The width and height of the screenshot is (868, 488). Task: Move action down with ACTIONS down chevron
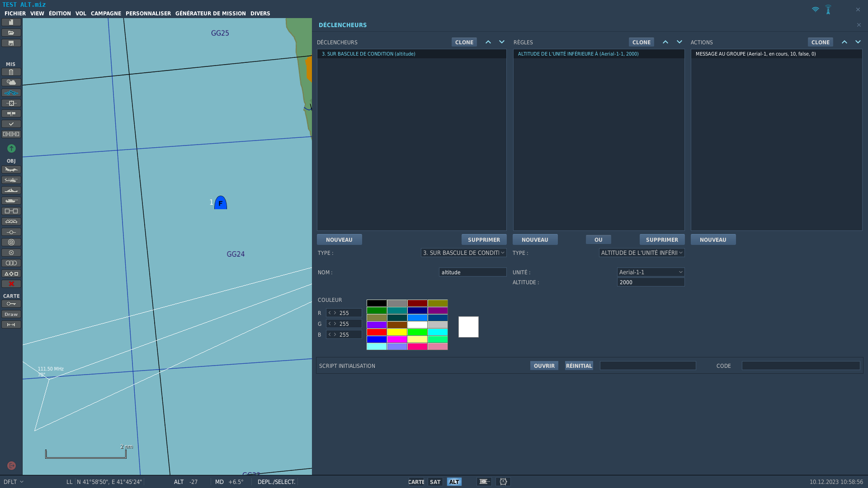tap(858, 42)
